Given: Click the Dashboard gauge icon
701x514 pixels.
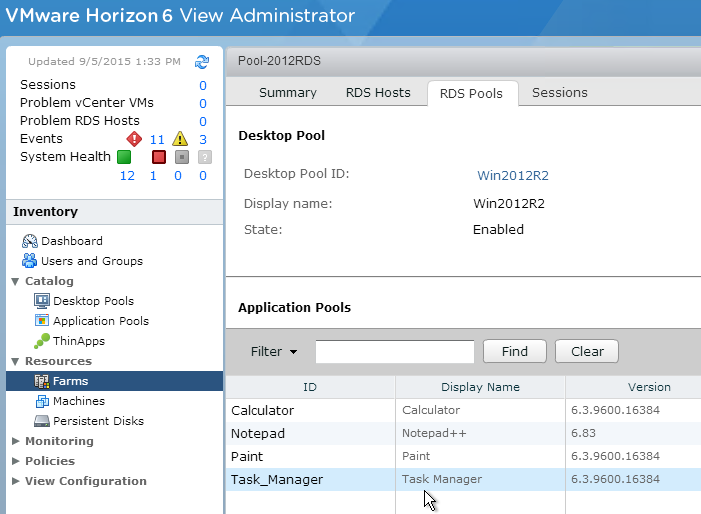Looking at the screenshot, I should point(30,241).
